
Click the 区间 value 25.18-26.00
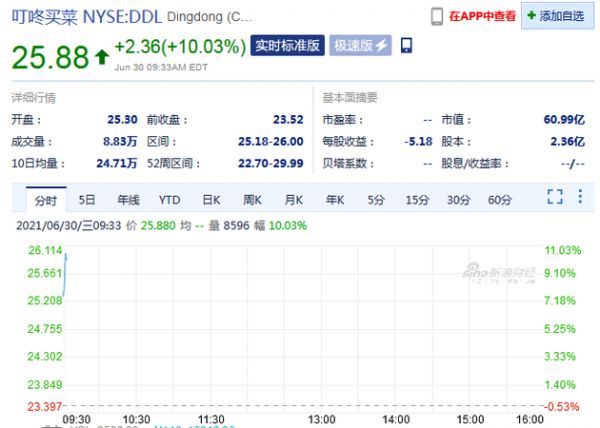click(x=271, y=142)
